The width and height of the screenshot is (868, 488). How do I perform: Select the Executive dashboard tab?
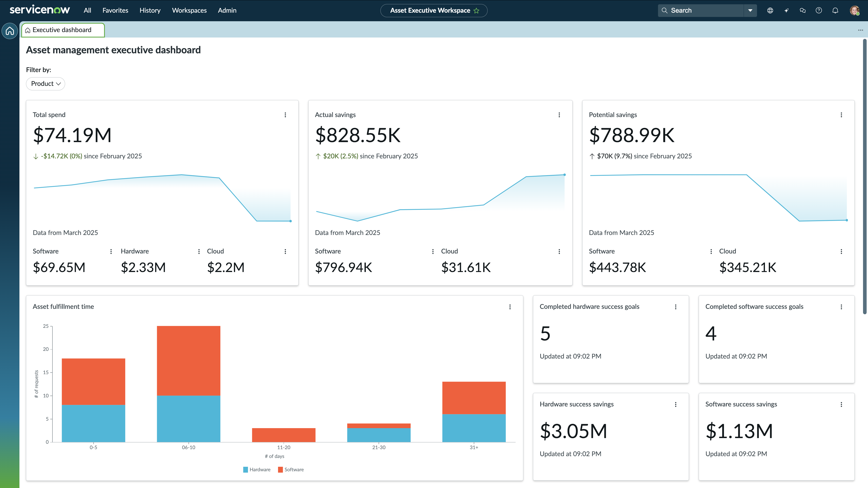tap(63, 30)
